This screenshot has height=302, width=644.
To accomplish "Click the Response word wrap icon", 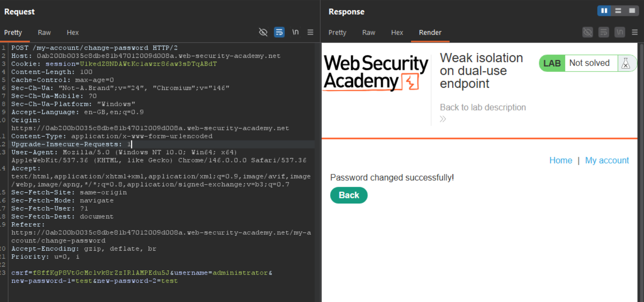I will pos(604,32).
